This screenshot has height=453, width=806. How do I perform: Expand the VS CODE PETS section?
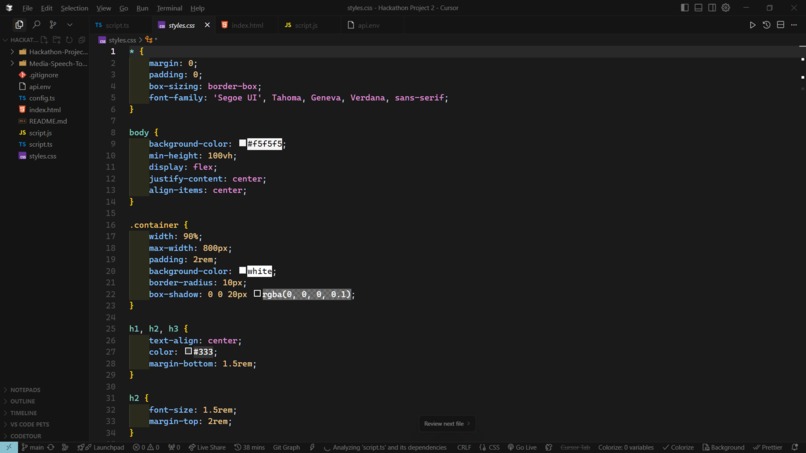tap(29, 425)
